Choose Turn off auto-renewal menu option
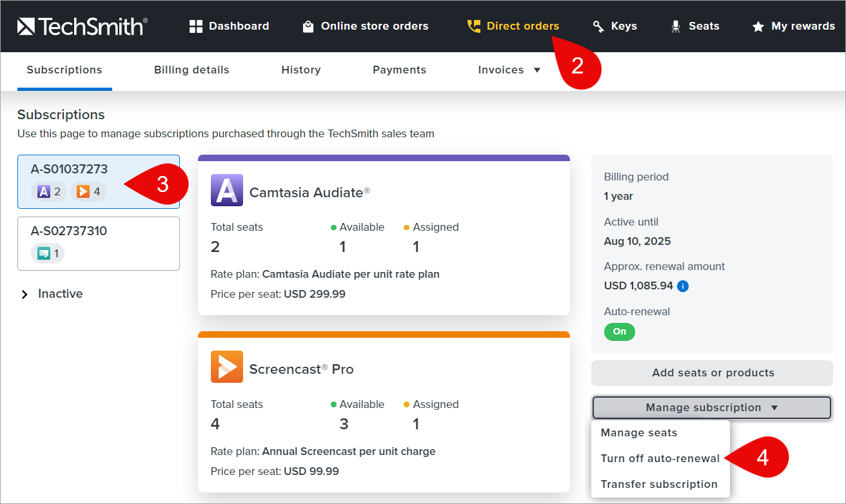This screenshot has height=504, width=846. (x=660, y=459)
